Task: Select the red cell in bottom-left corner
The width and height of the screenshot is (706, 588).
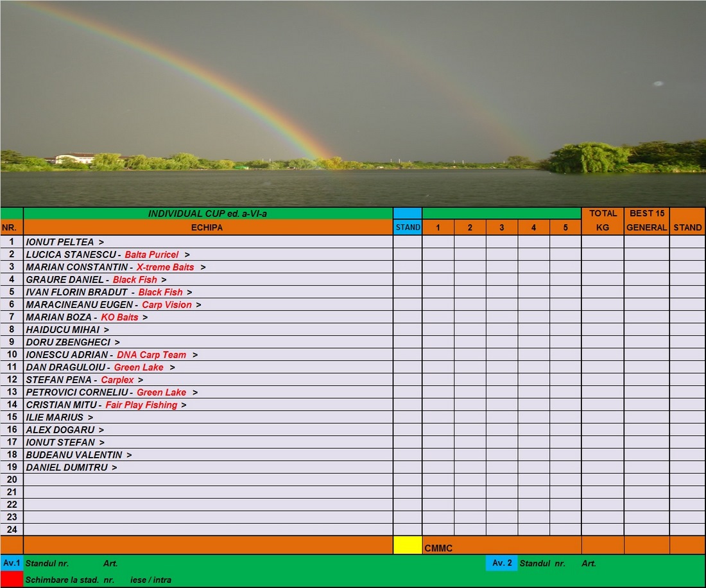Action: coord(12,579)
